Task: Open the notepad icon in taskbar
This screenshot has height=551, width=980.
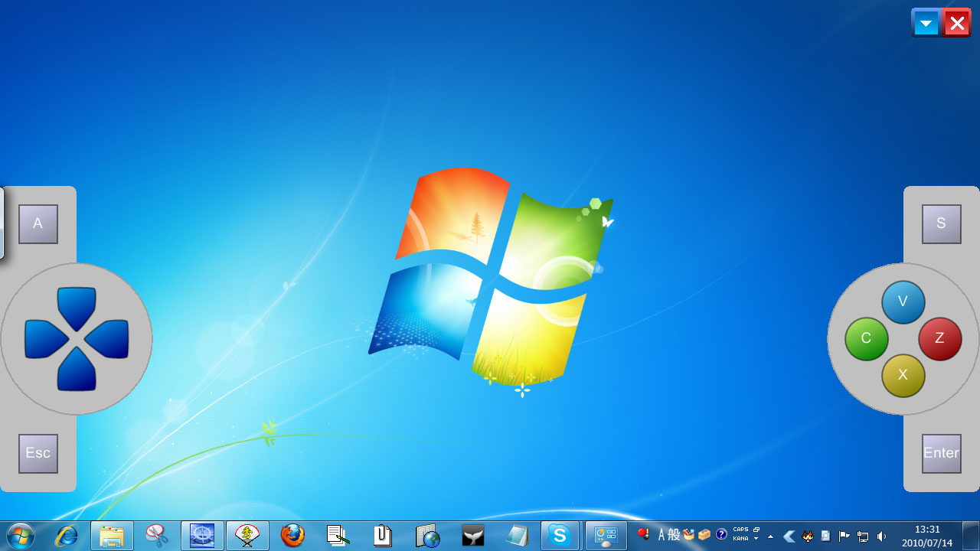Action: (518, 536)
